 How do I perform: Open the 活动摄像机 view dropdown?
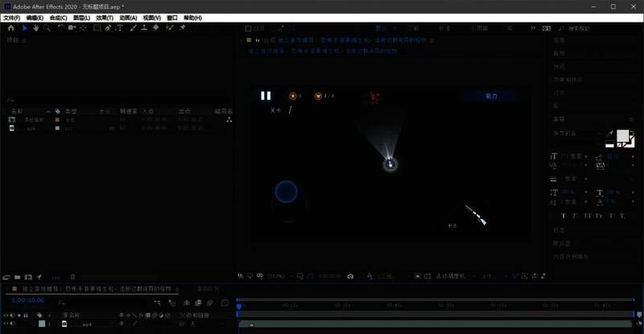[444, 276]
